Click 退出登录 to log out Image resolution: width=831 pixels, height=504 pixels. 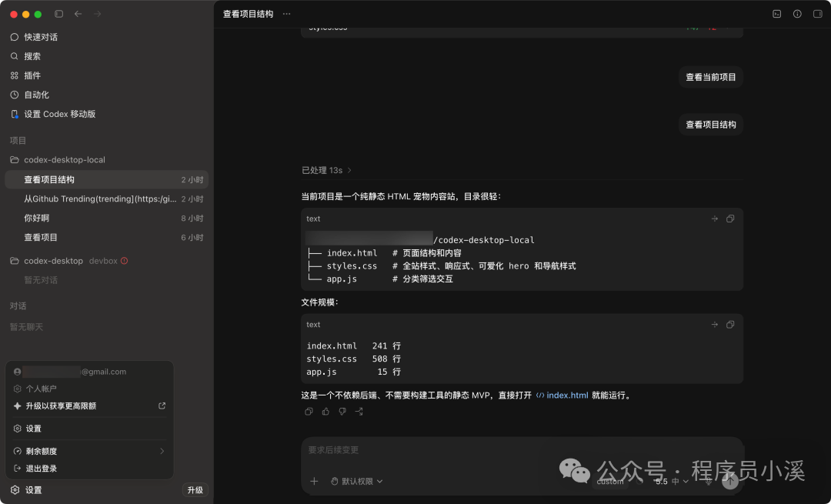pyautogui.click(x=89, y=469)
